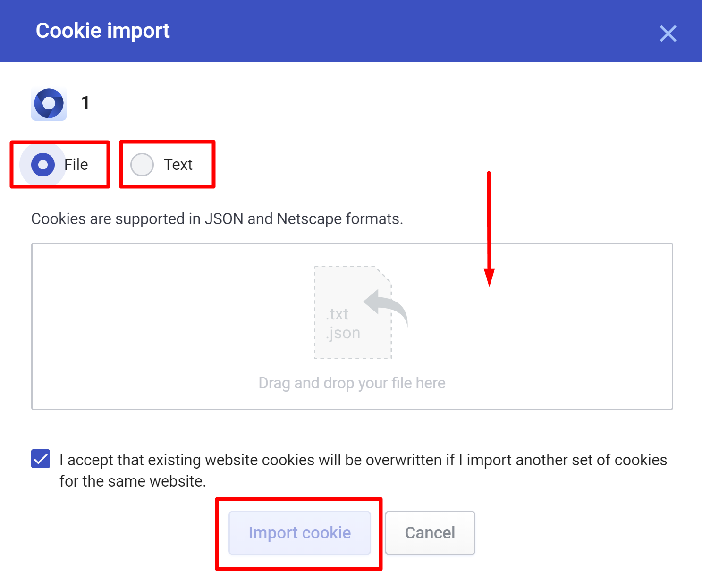Viewport: 702px width, 588px height.
Task: Select the Text radio button
Action: point(142,165)
